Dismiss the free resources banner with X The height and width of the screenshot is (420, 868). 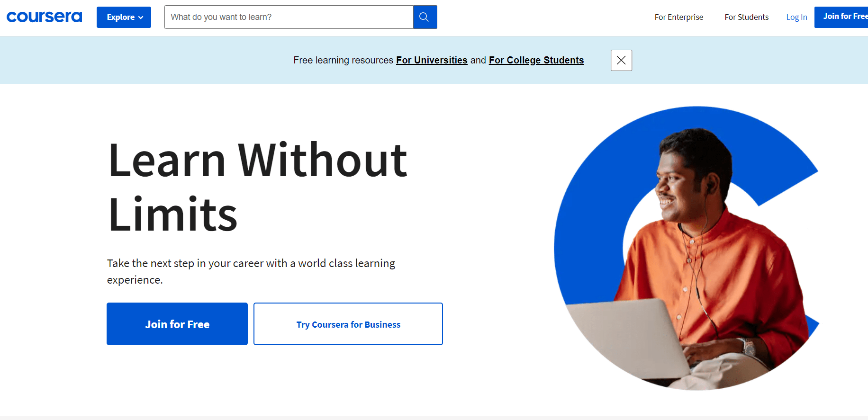621,60
